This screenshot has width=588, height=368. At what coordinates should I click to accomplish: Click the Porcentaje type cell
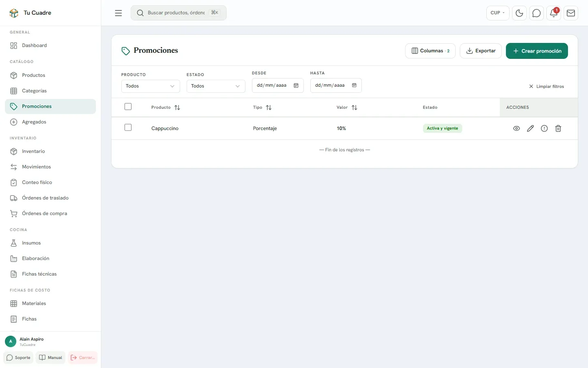coord(265,128)
